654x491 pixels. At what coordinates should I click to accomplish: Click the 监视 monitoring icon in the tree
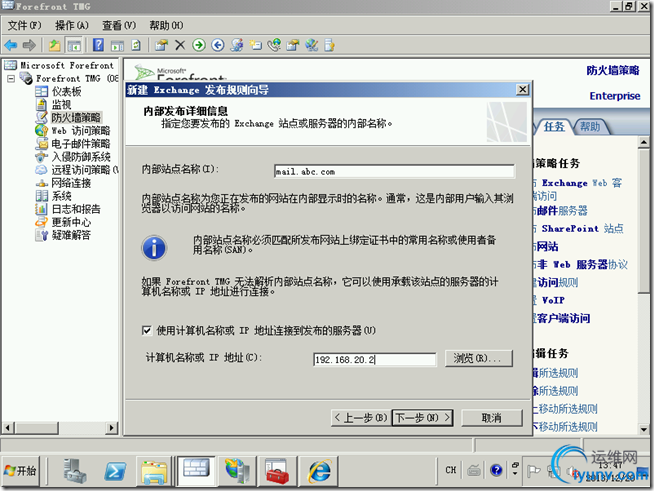point(41,104)
